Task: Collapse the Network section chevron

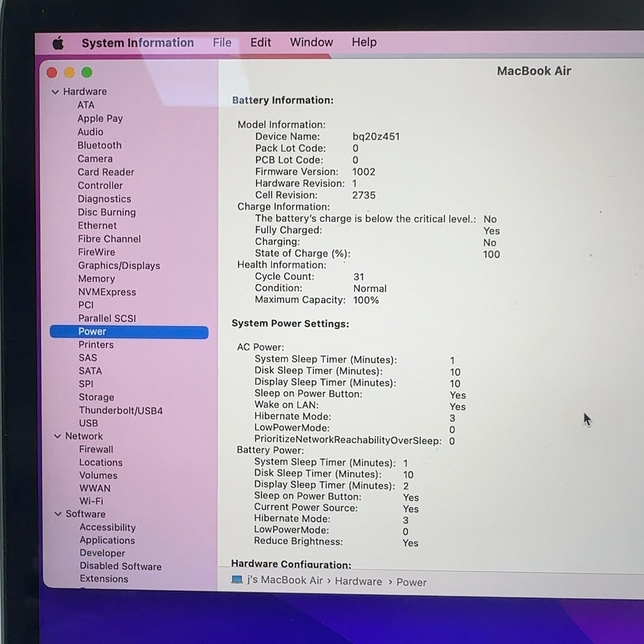Action: pos(57,436)
